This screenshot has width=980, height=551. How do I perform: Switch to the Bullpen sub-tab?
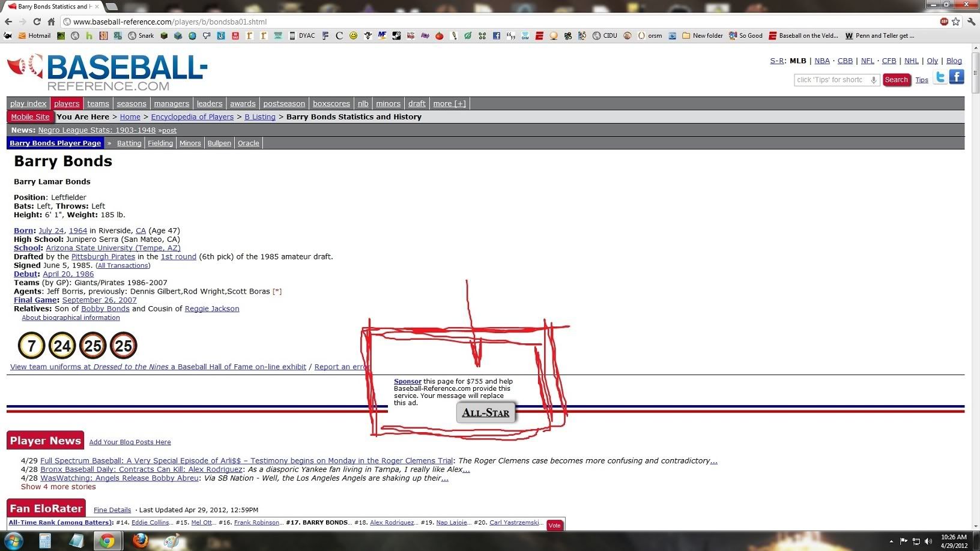[219, 143]
